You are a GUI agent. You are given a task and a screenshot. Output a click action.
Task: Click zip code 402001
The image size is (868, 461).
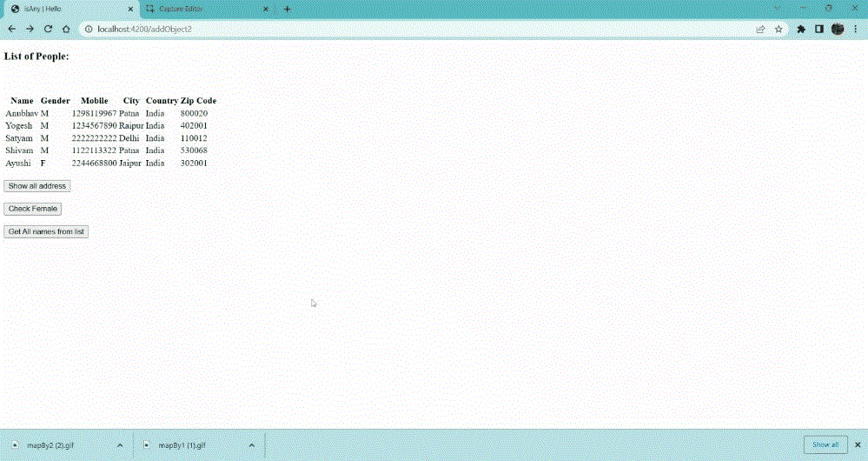(x=194, y=126)
